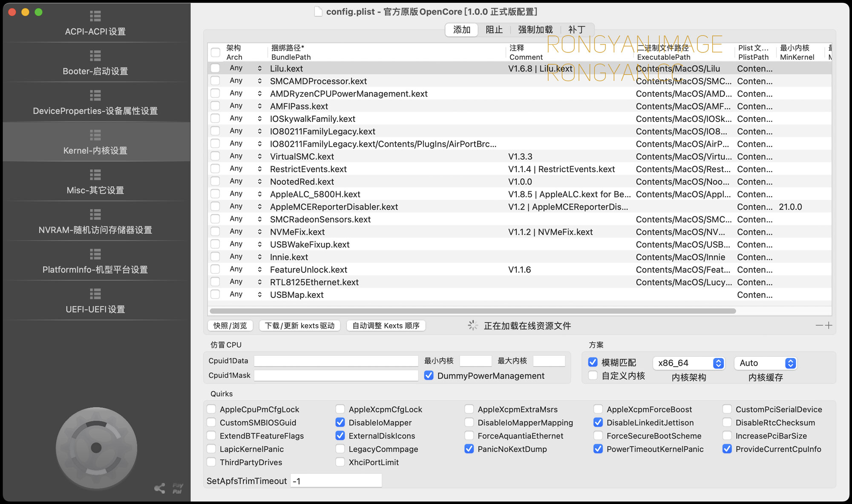852x504 pixels.
Task: Select RTL8125Ethernet.kext bundle path cell
Action: pos(314,282)
